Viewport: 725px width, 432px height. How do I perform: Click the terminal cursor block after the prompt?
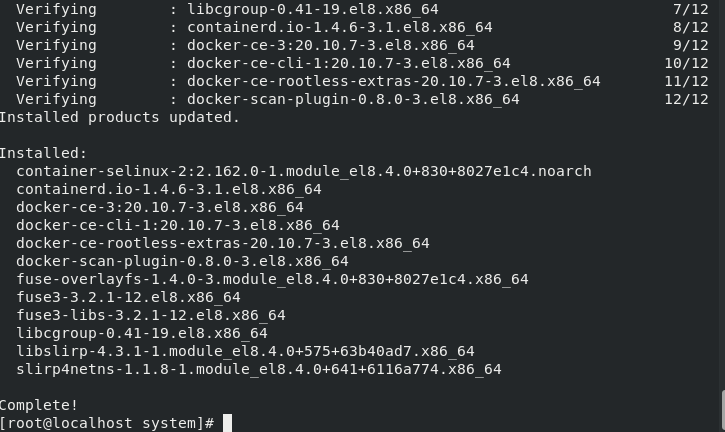[x=227, y=423]
